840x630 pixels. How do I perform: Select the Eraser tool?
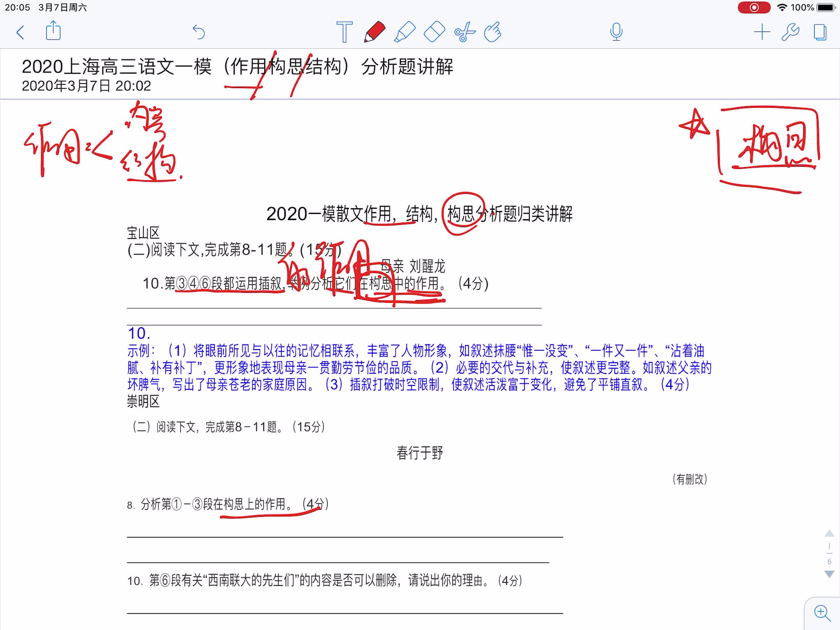pyautogui.click(x=434, y=32)
